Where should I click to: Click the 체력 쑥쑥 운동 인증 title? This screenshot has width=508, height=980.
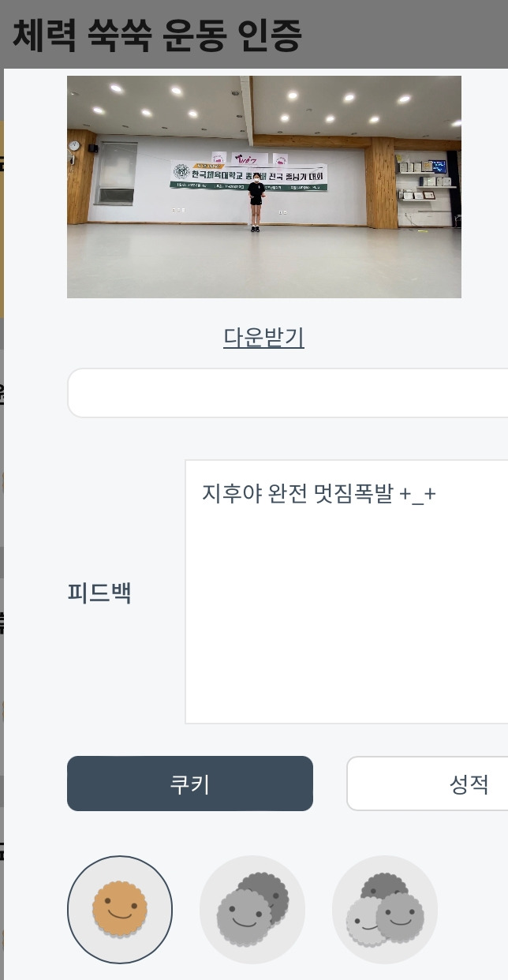coord(156,36)
